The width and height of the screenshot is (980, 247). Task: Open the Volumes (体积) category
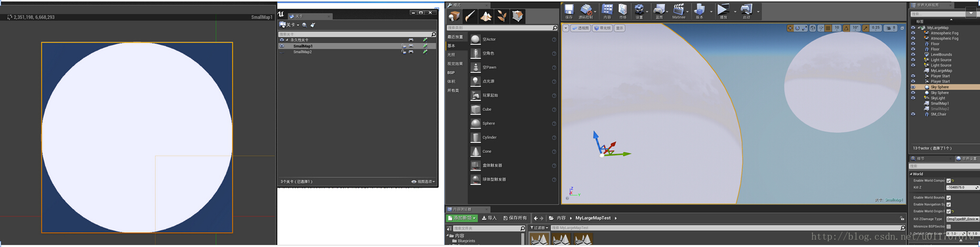451,81
